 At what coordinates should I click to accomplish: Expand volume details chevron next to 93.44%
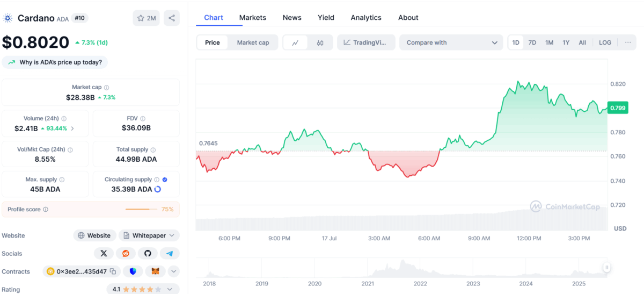pos(72,128)
